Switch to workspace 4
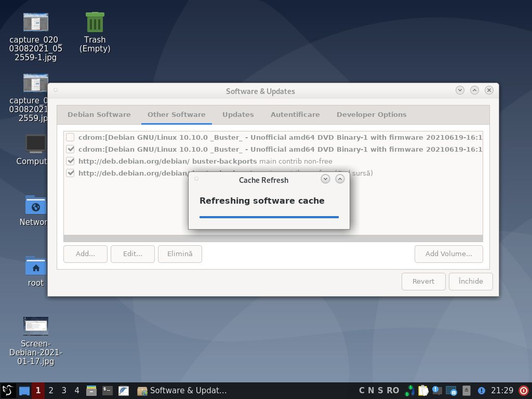 coord(77,391)
